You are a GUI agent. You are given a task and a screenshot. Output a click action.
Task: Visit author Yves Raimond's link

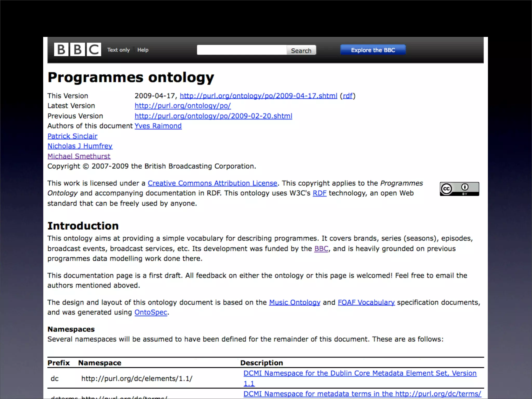click(158, 126)
